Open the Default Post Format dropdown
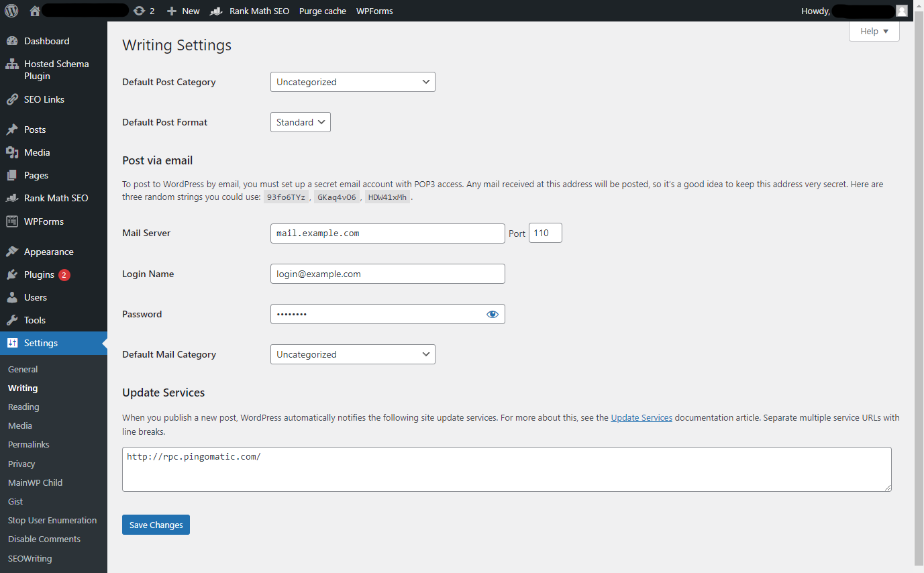The image size is (924, 573). click(300, 122)
